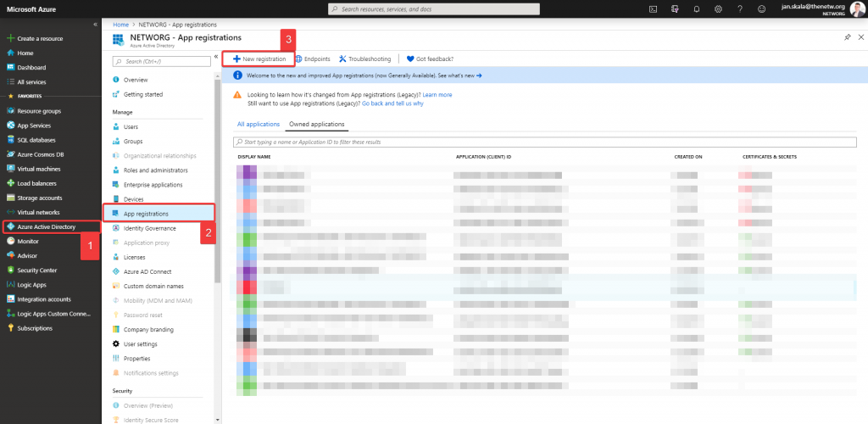Focus the application name filter field
Screen dimensions: 868x424
(545, 142)
